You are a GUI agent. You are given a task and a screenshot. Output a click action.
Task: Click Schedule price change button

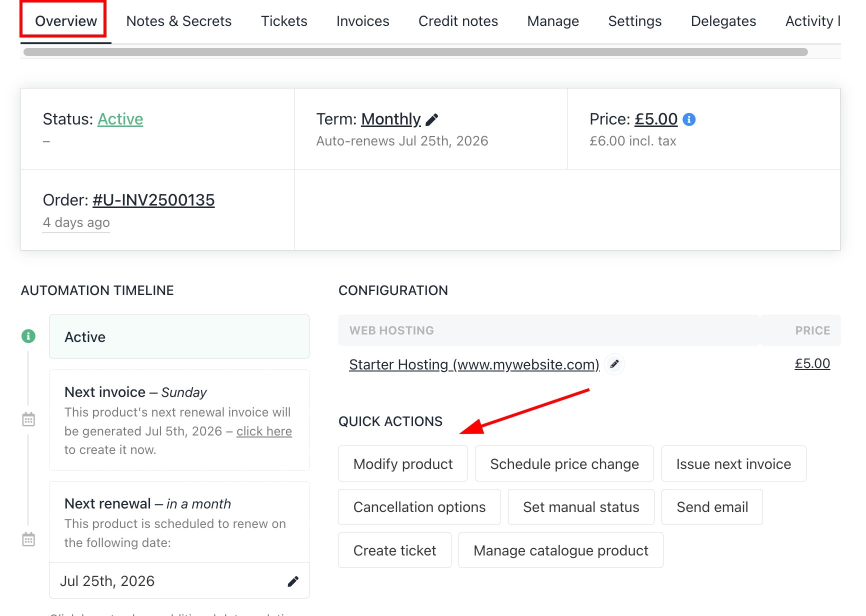click(x=564, y=464)
